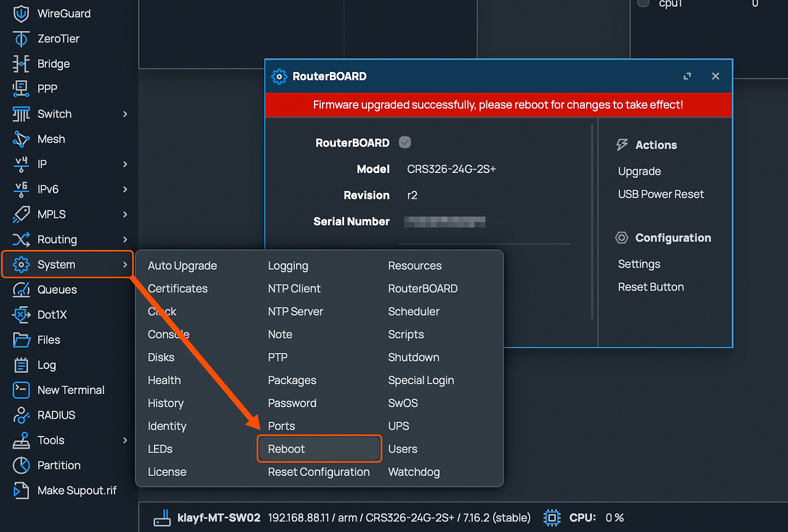Click the r2 revision value

pos(412,195)
